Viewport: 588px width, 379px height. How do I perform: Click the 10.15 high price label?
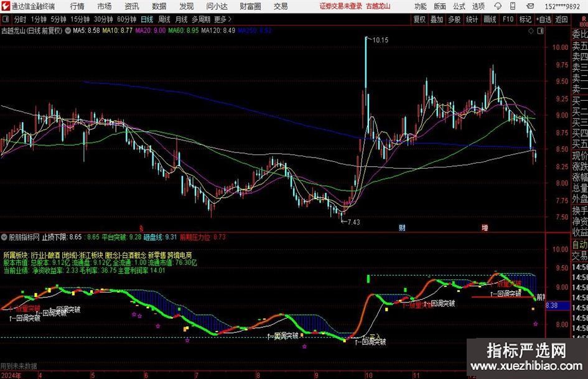(380, 40)
